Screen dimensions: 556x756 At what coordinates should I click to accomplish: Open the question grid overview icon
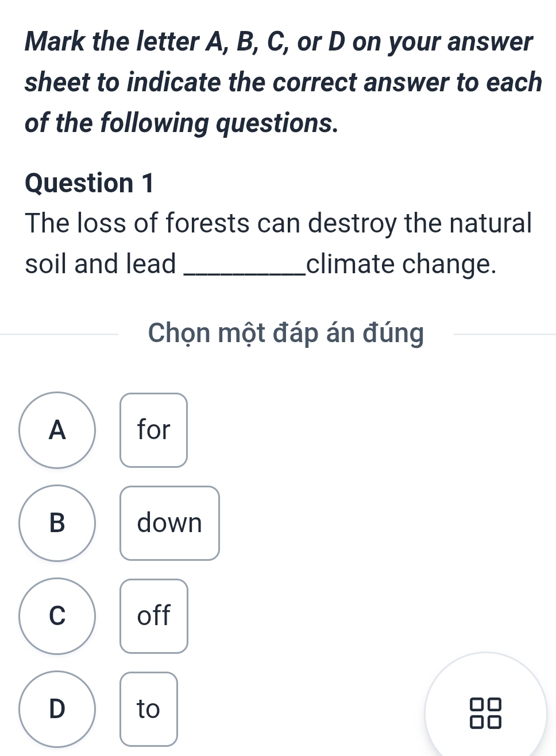[x=485, y=712]
